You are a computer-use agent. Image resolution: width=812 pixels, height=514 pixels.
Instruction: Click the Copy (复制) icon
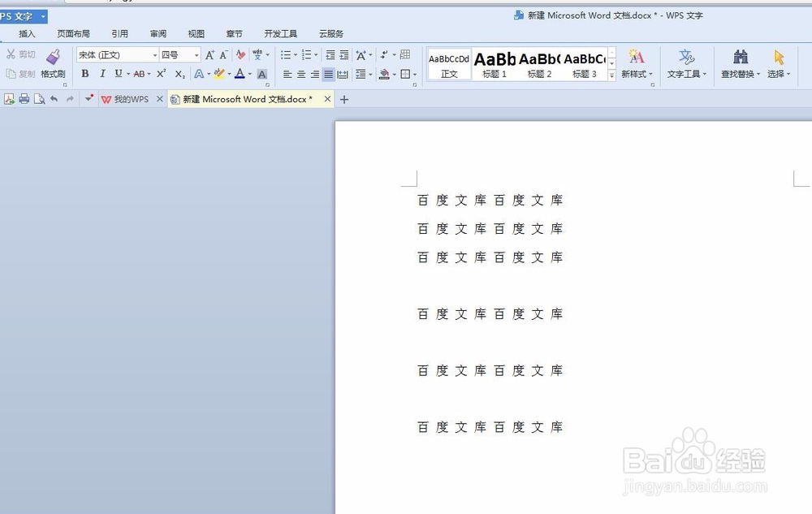tap(11, 74)
